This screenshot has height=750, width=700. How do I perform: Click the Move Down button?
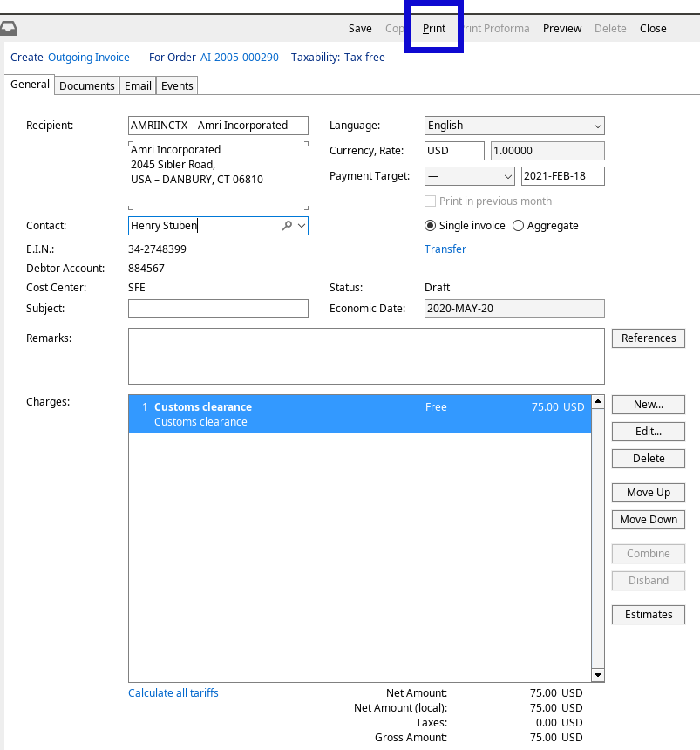pos(648,519)
